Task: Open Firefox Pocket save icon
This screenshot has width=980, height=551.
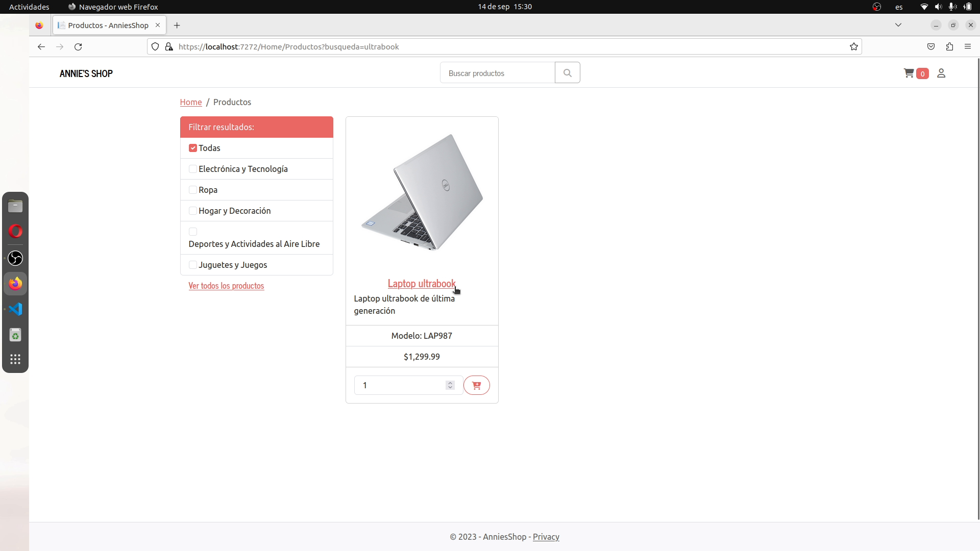Action: 931,47
